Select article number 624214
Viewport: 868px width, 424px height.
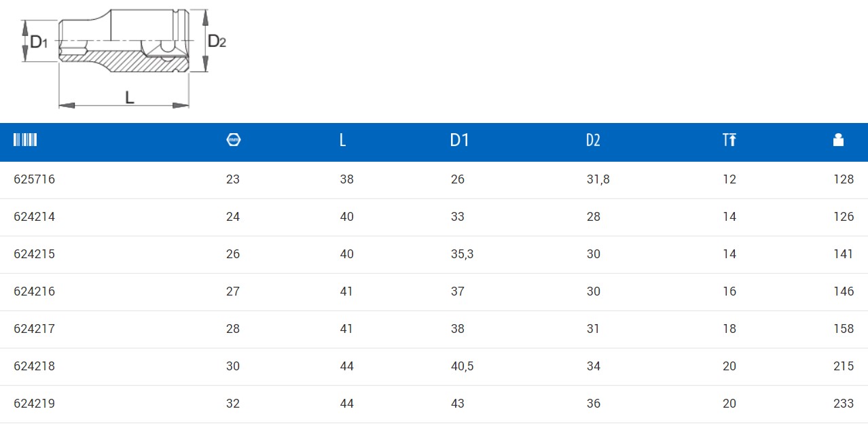(35, 217)
